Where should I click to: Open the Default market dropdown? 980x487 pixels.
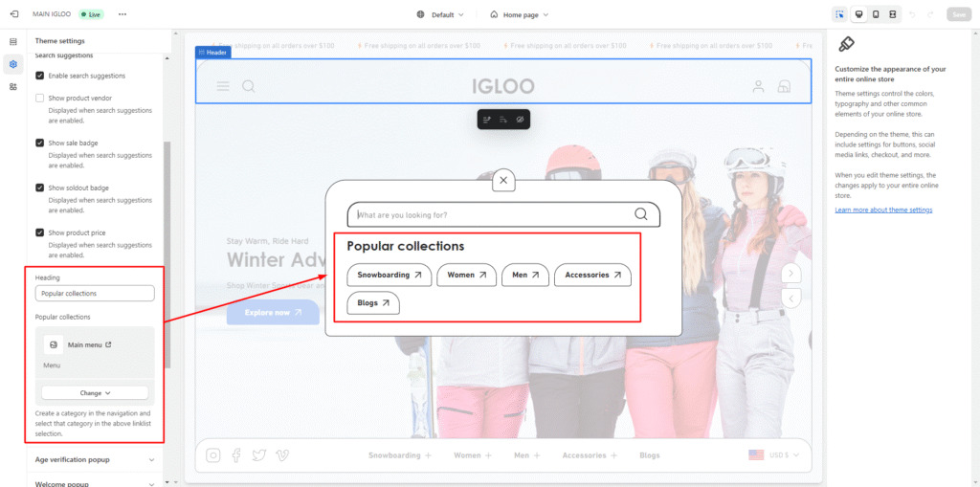(x=441, y=14)
